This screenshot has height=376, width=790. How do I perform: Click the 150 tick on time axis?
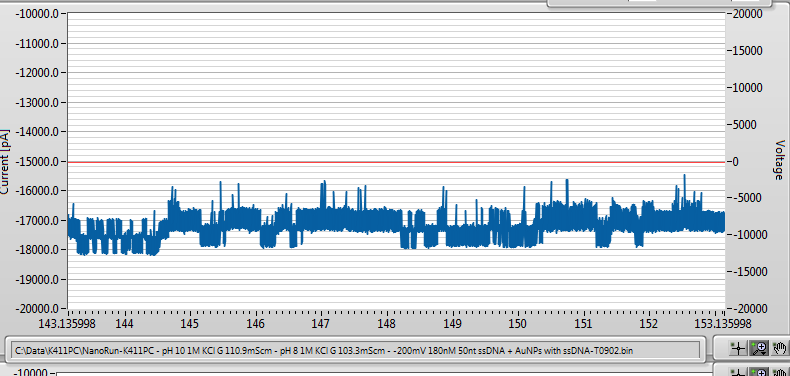[518, 324]
